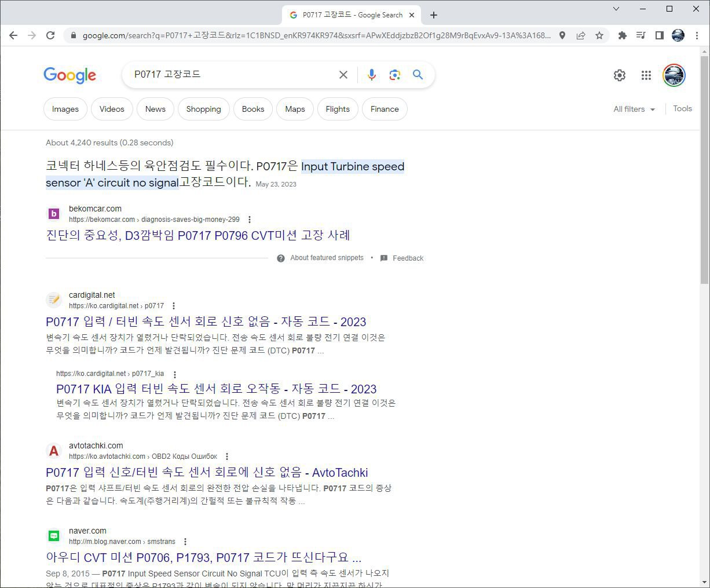Open cardigital.net P0717 result title
The height and width of the screenshot is (588, 710).
pyautogui.click(x=206, y=322)
